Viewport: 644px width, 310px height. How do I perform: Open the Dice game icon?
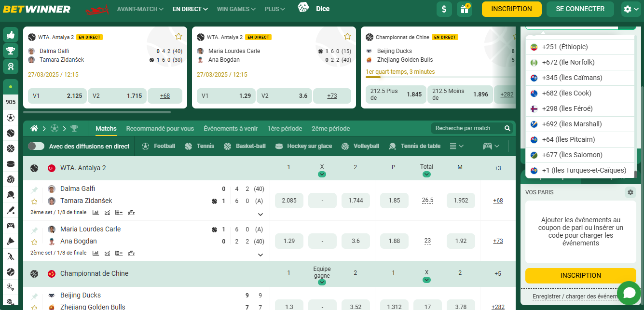[303, 8]
